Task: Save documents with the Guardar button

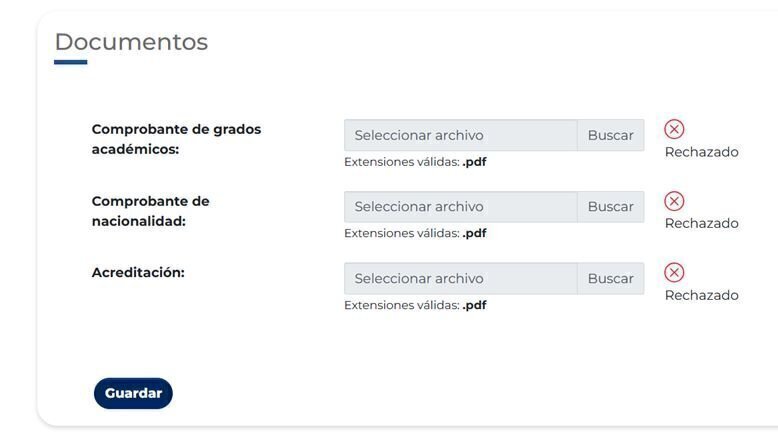Action: click(x=133, y=393)
